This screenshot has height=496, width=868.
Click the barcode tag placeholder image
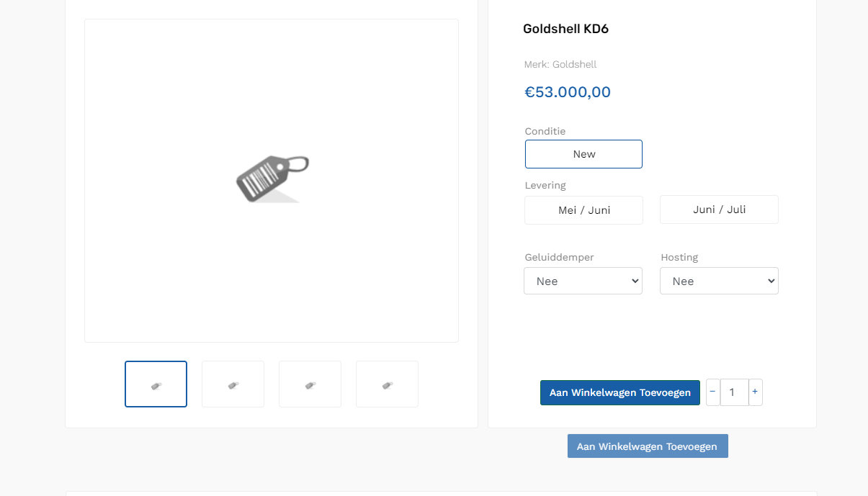[272, 179]
